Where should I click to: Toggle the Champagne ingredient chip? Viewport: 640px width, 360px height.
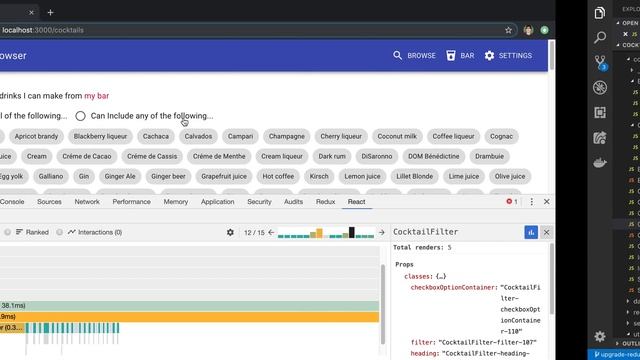pos(287,136)
